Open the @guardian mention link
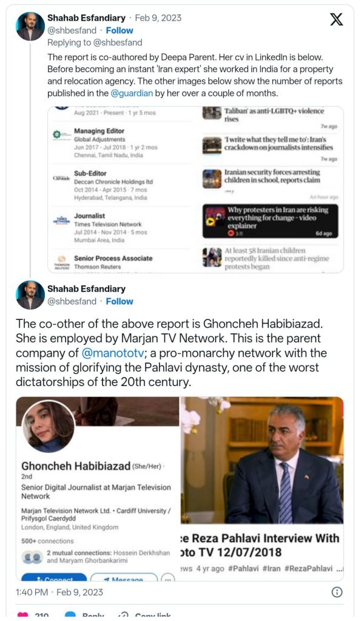 [129, 93]
